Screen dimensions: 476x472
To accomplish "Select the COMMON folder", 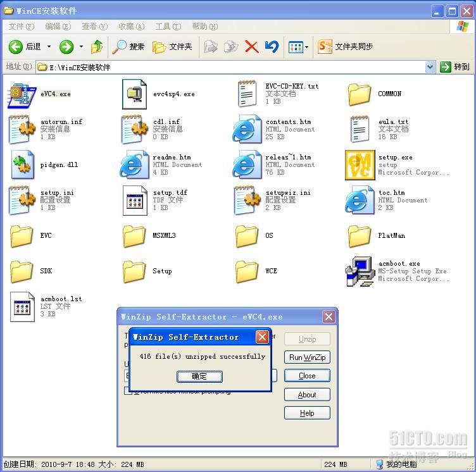I will click(x=360, y=94).
